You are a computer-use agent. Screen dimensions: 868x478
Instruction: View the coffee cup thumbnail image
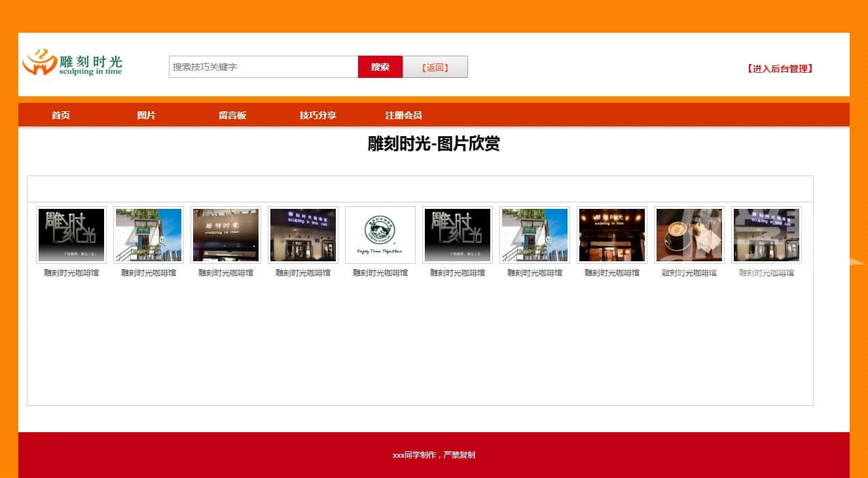click(x=689, y=235)
